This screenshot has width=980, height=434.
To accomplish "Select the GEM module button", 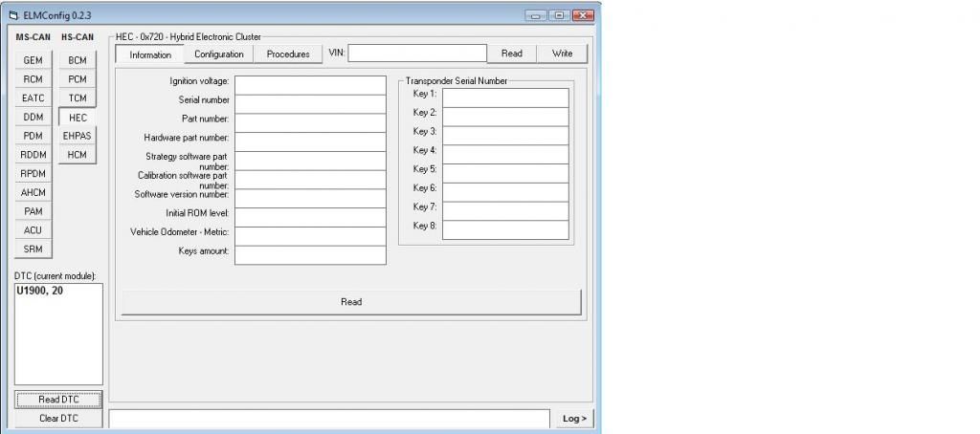I will coord(33,60).
